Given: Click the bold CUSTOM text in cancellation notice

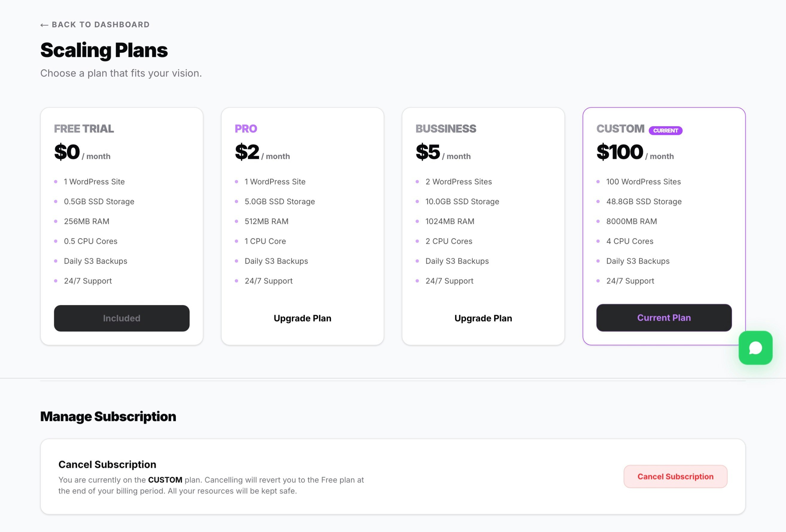Looking at the screenshot, I should tap(165, 480).
